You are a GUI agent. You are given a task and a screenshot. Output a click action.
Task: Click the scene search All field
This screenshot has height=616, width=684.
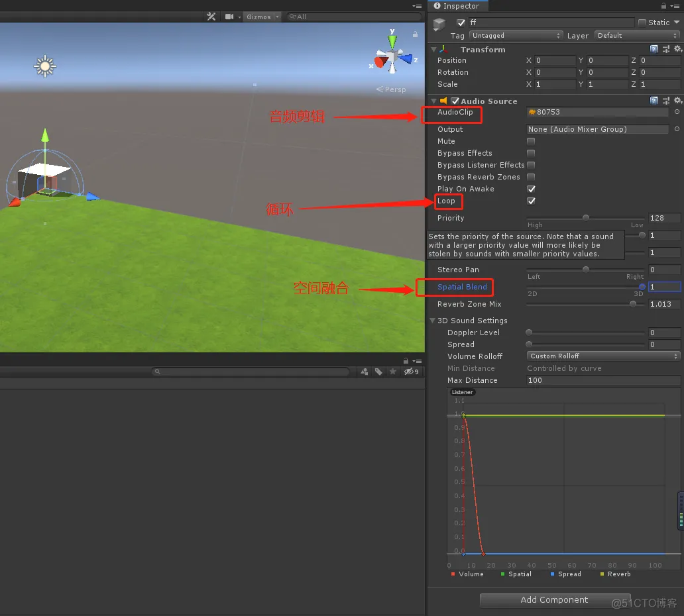pos(353,17)
